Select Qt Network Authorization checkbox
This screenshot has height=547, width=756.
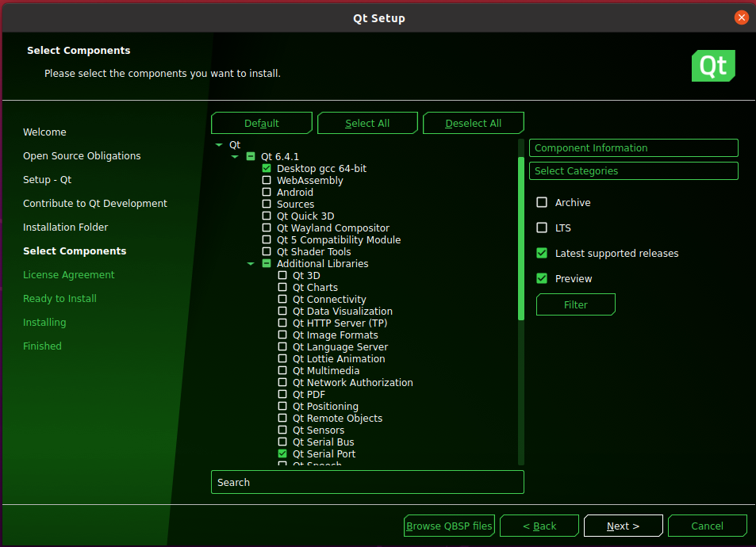282,382
